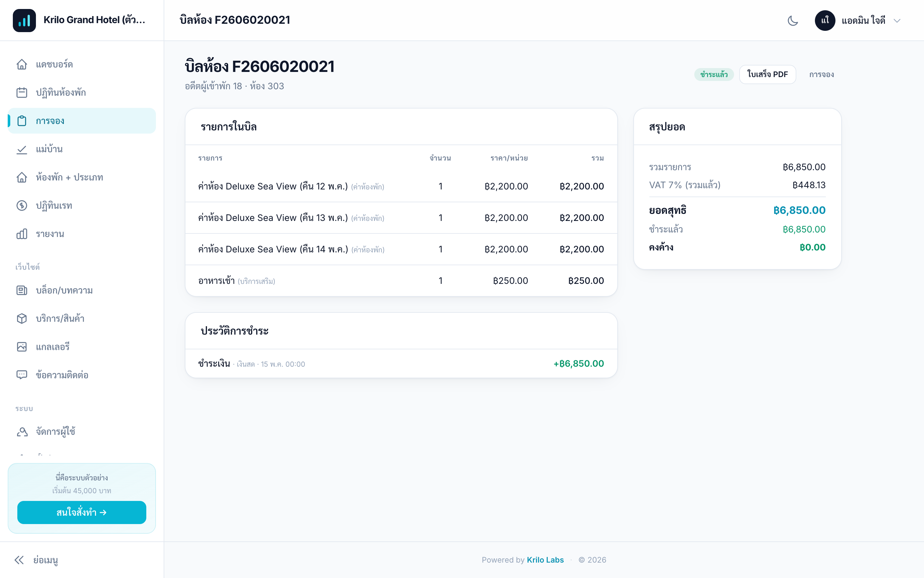Select the อาหารเช้า line item
Viewport: 924px width, 578px height.
pyautogui.click(x=401, y=281)
